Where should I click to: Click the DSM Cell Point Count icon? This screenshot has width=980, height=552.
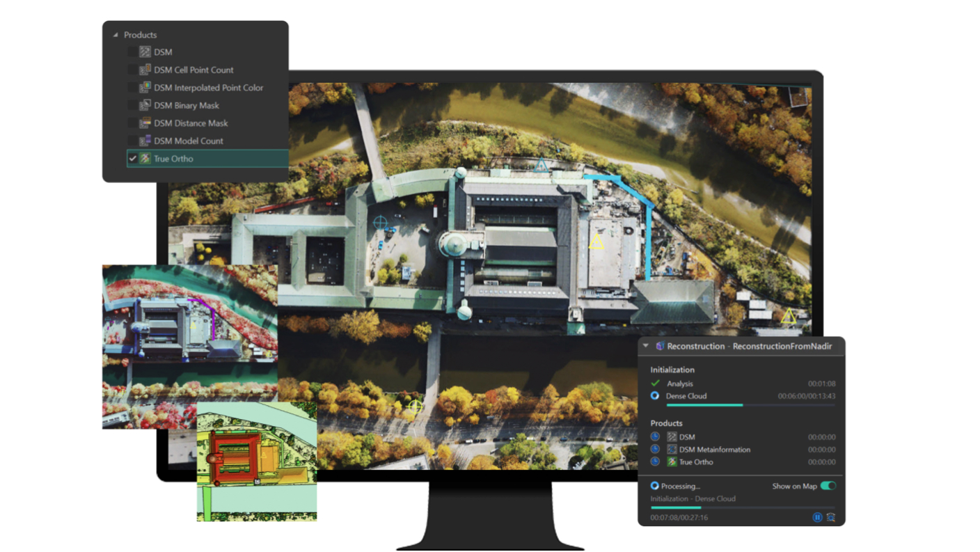[145, 70]
